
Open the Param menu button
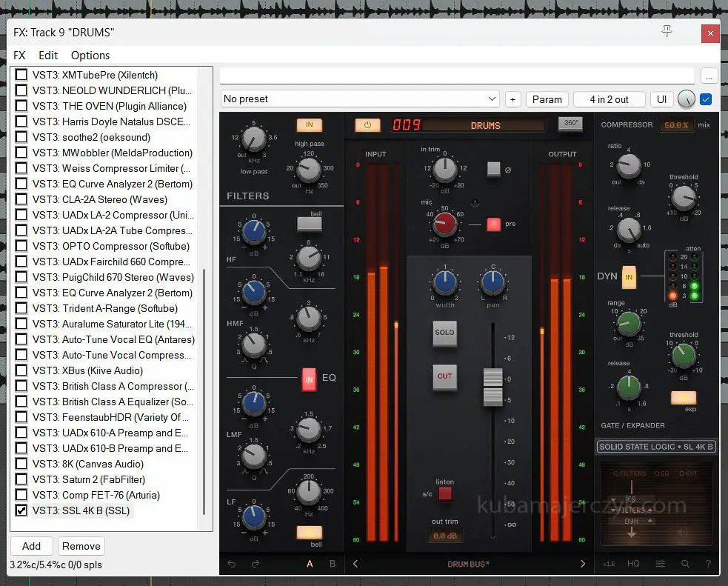[x=547, y=99]
